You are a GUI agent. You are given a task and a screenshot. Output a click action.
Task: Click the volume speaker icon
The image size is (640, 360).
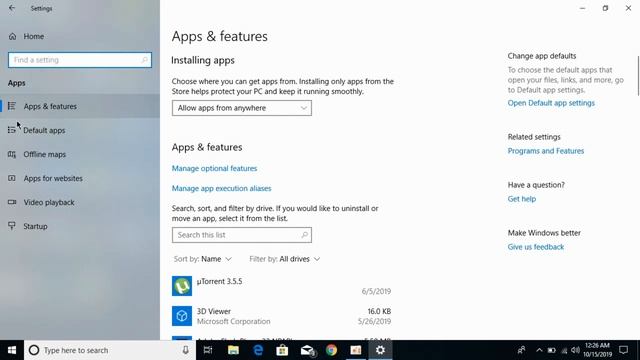click(576, 350)
